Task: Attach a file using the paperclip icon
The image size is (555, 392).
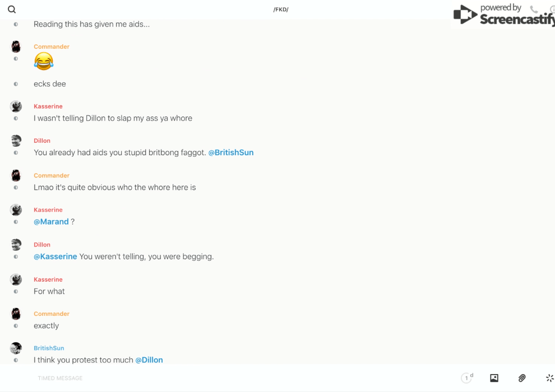Action: tap(522, 378)
